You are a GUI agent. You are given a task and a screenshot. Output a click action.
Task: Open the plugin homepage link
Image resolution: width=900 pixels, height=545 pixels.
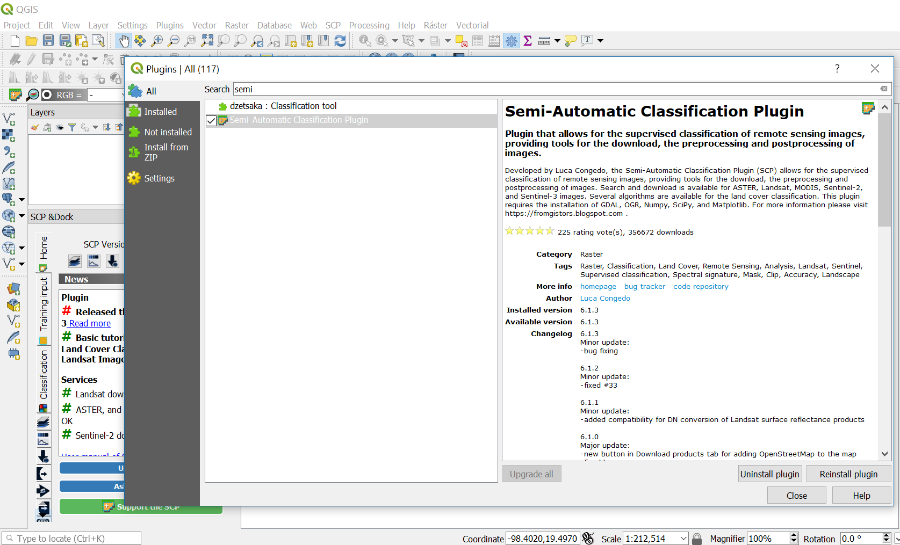(598, 286)
